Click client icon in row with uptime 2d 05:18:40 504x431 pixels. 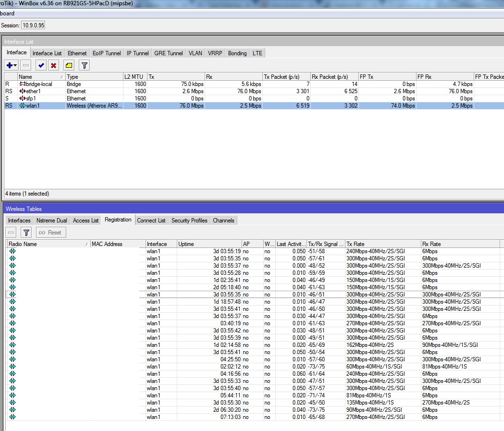click(x=12, y=287)
